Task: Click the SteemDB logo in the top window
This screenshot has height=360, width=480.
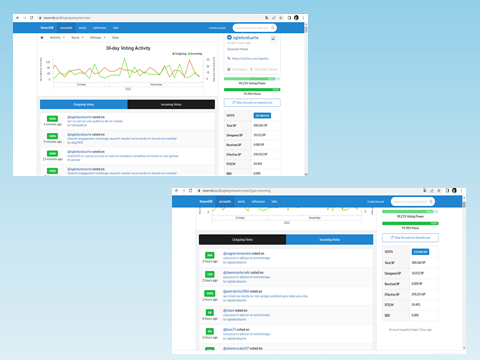Action: coord(47,28)
